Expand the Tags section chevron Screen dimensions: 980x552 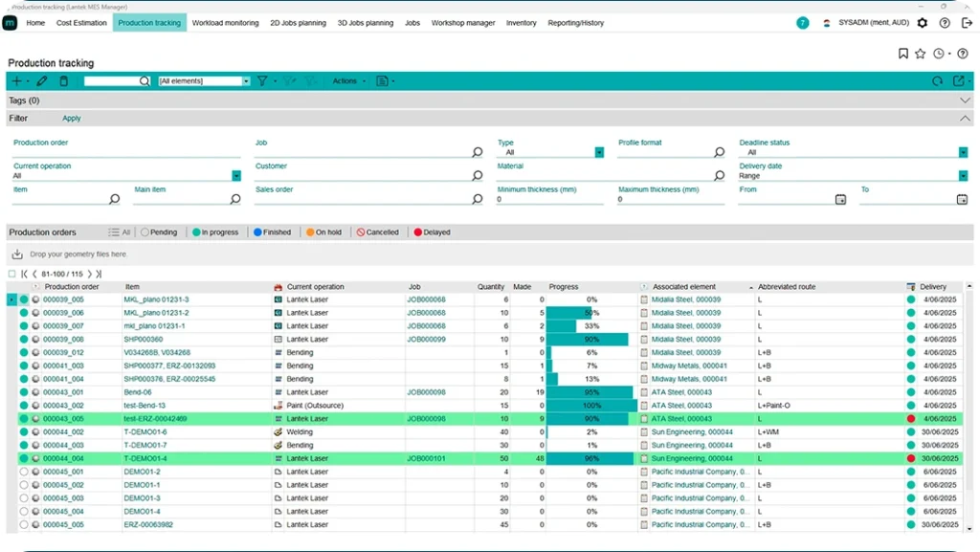click(x=965, y=100)
